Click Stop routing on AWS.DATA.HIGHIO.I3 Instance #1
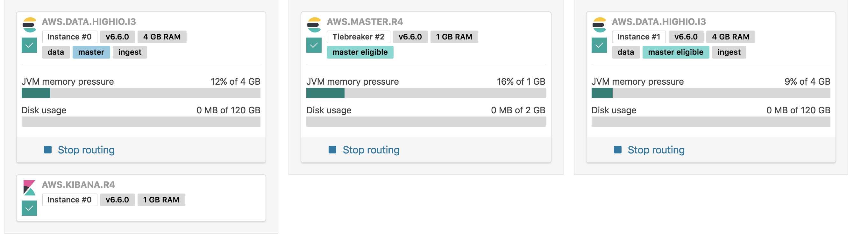Screen dimensions: 868x240 click(x=656, y=150)
